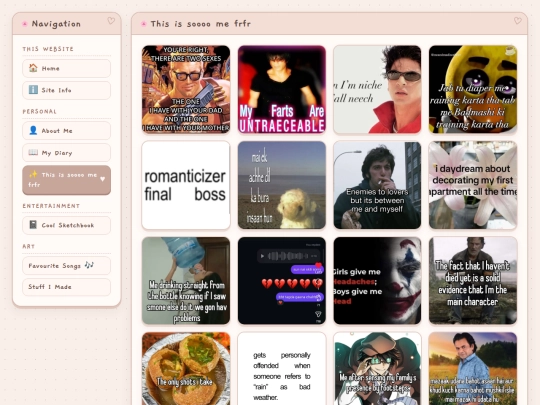Click the heart icon in the main panel header
The height and width of the screenshot is (405, 540).
pyautogui.click(x=518, y=21)
